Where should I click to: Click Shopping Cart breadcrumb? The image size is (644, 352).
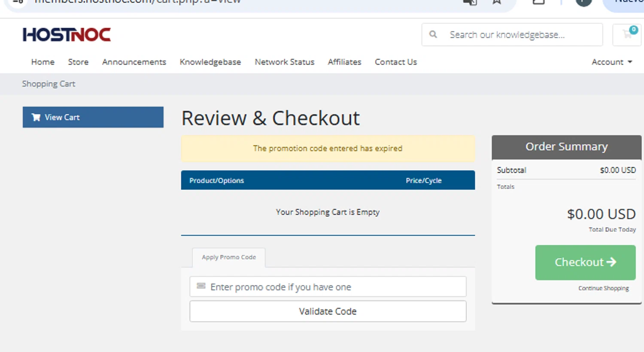click(x=49, y=84)
